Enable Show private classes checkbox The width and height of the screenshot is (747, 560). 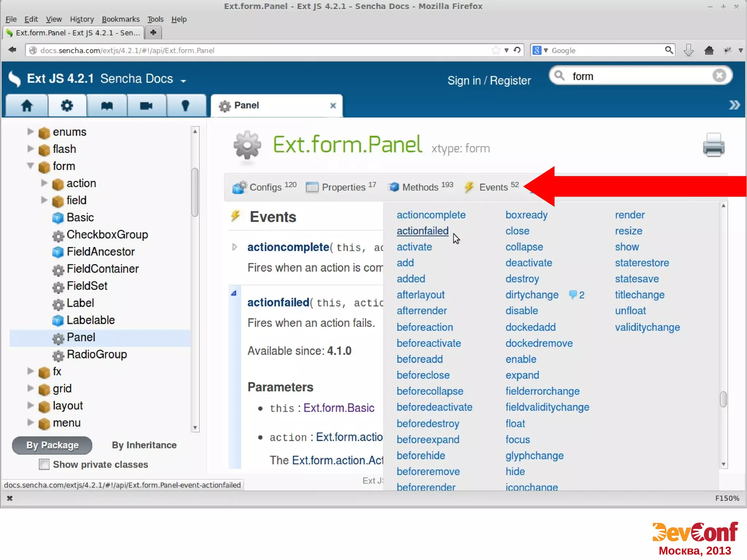click(x=44, y=464)
